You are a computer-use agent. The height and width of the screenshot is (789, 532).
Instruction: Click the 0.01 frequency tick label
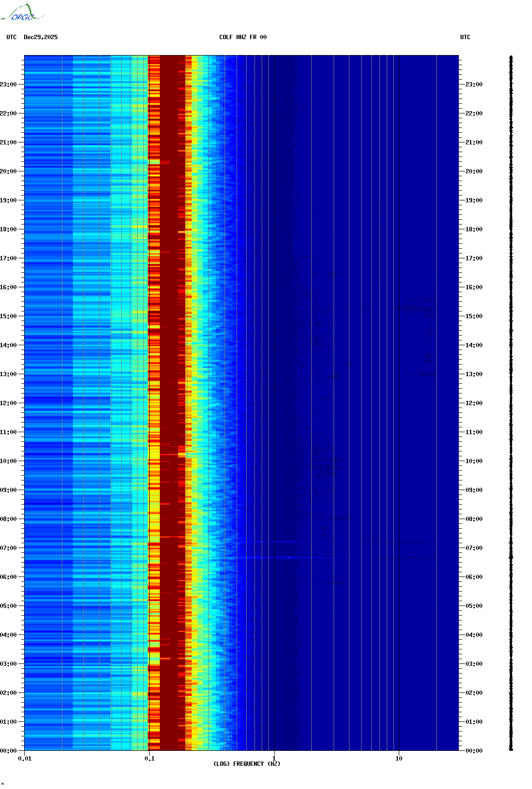[x=25, y=759]
